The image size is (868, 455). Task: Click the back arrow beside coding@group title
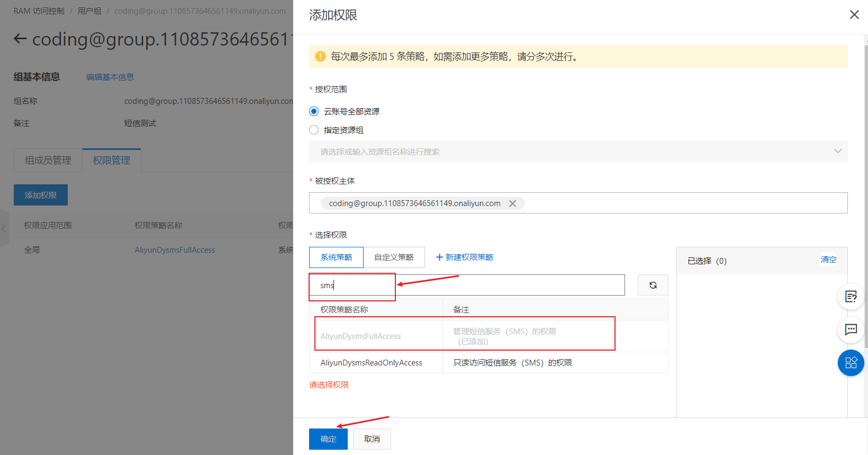click(x=20, y=39)
